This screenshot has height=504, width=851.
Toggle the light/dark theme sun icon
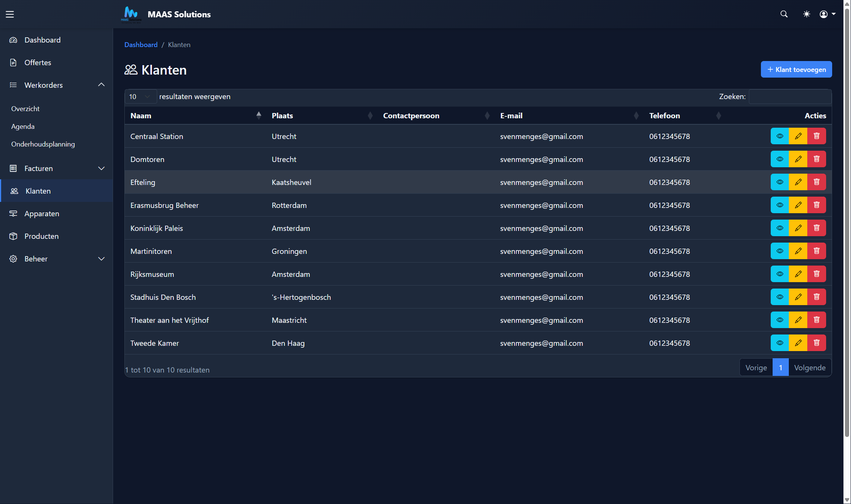pyautogui.click(x=806, y=14)
